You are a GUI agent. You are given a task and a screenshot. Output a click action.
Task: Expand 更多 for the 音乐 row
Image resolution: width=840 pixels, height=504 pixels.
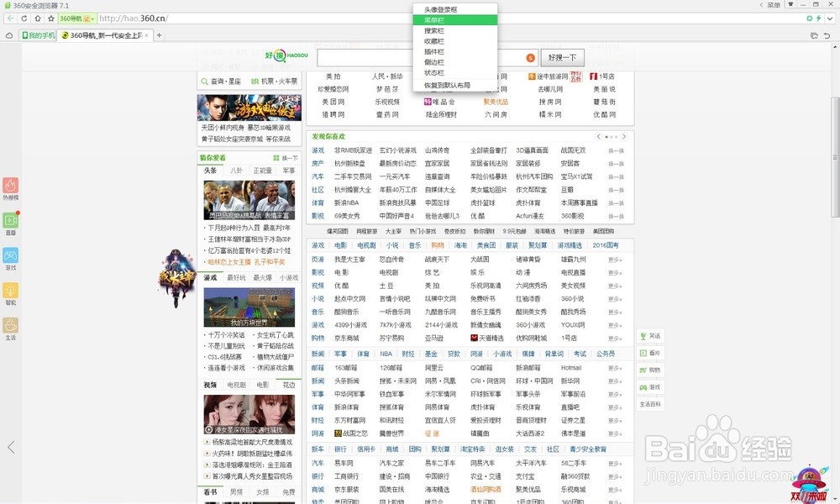tap(615, 312)
